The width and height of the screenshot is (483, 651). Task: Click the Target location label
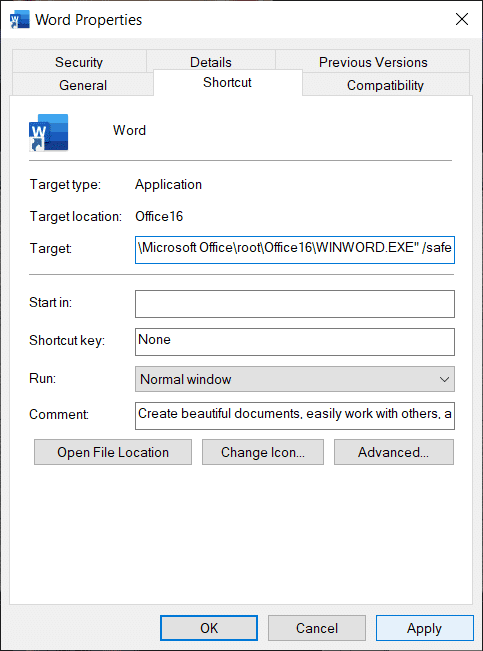76,216
